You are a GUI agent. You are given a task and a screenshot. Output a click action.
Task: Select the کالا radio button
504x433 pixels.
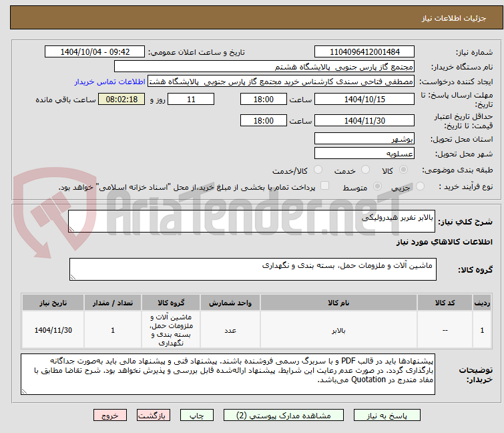point(403,170)
